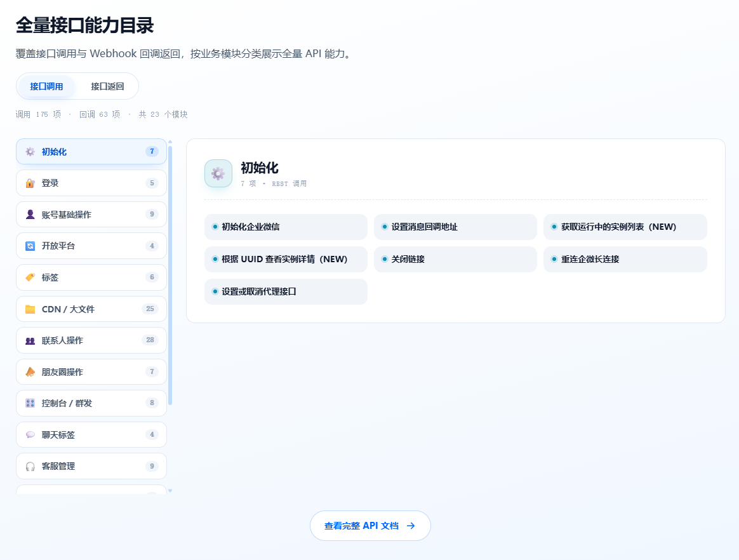This screenshot has width=739, height=560.
Task: Select the 登录 module
Action: (x=91, y=183)
